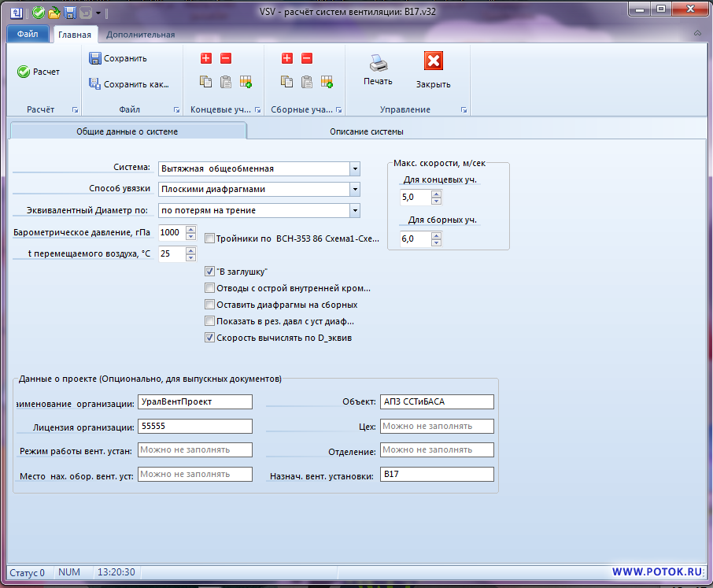Click the copy icon in Сборные group
The image size is (713, 588).
(x=287, y=82)
